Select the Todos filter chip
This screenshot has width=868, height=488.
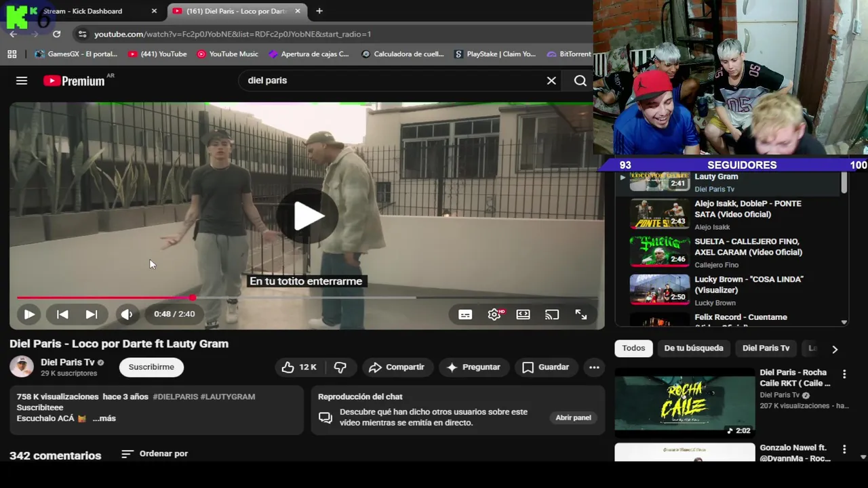coord(633,348)
